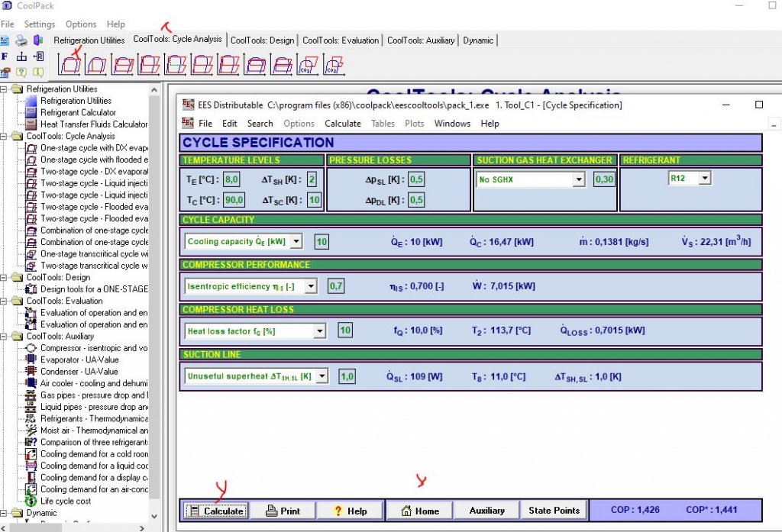Open the Life cycle cost tool
Image resolution: width=782 pixels, height=532 pixels.
point(65,501)
